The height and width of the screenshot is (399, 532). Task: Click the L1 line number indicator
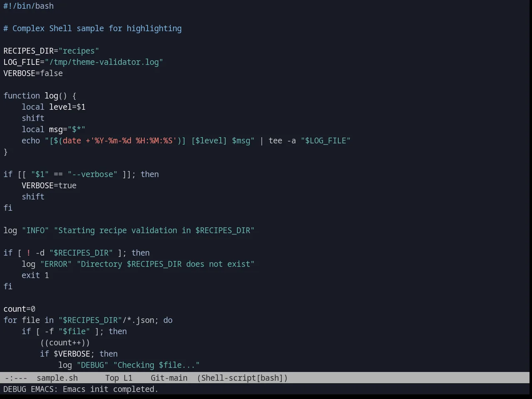coord(128,378)
